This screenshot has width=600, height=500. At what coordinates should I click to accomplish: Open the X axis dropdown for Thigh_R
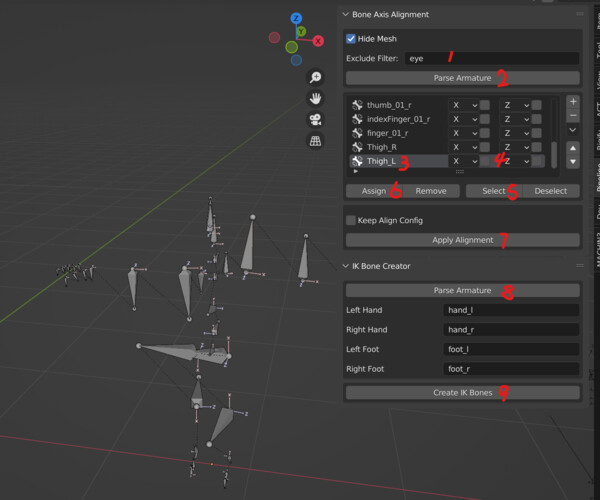click(x=464, y=147)
